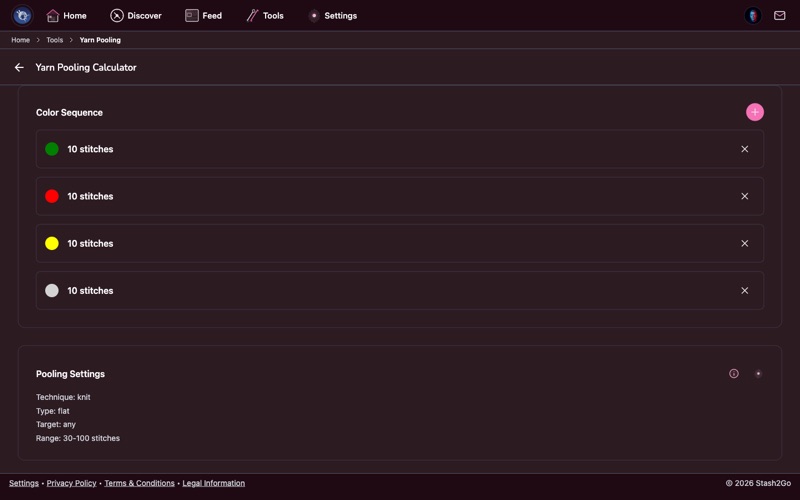Remove the gray color row

tap(744, 290)
